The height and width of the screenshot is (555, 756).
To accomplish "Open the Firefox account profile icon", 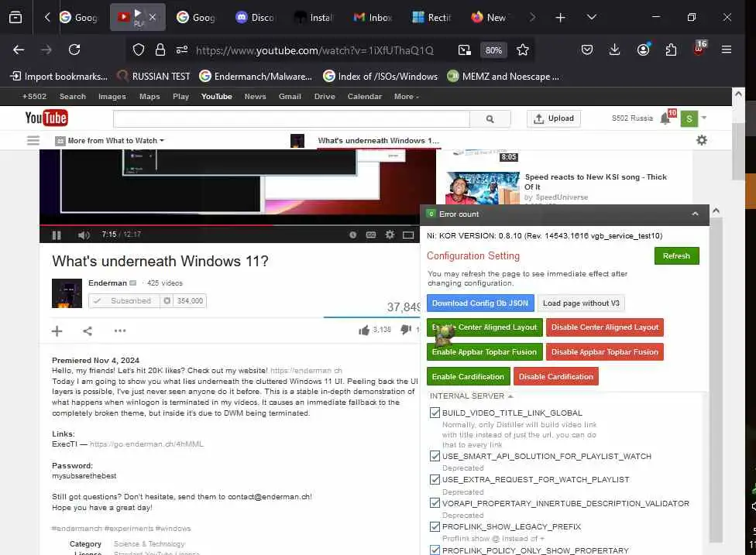I will [x=643, y=49].
